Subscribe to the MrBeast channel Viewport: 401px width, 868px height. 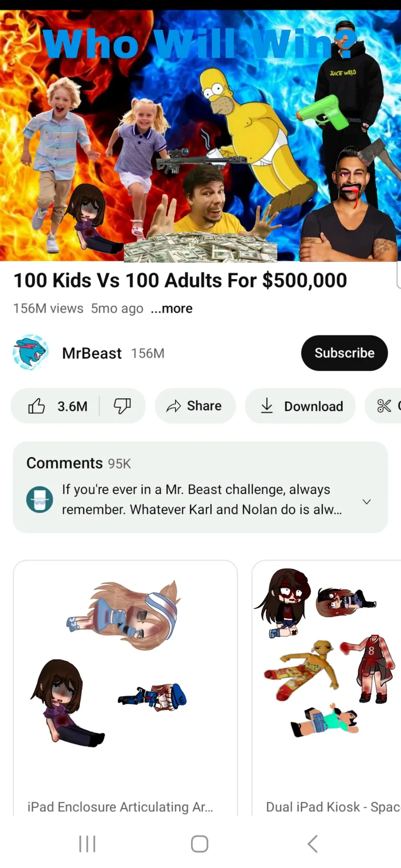click(x=344, y=353)
